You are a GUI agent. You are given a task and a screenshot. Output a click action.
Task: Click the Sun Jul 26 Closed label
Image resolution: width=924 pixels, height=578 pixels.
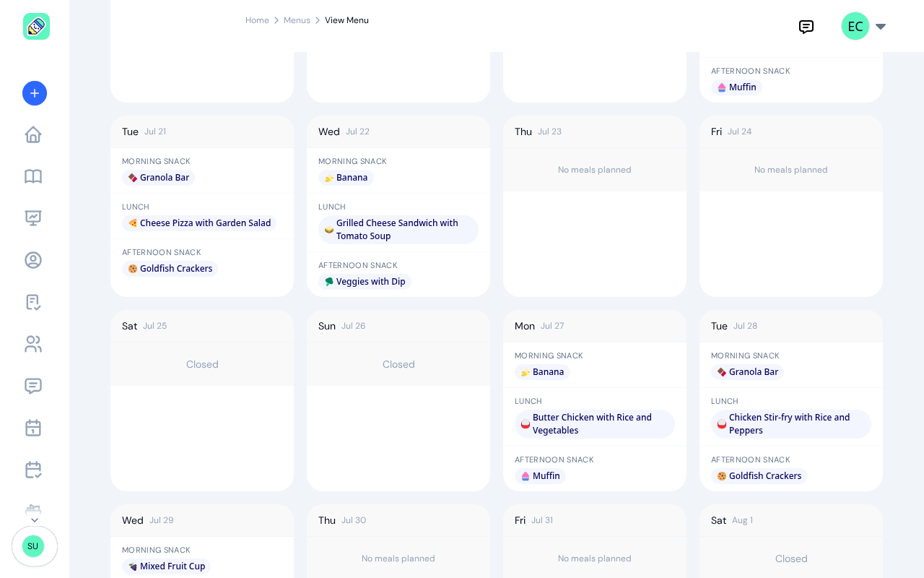tap(398, 364)
